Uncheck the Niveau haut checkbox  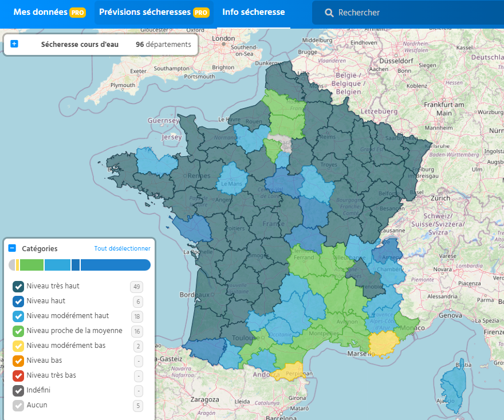click(x=18, y=301)
